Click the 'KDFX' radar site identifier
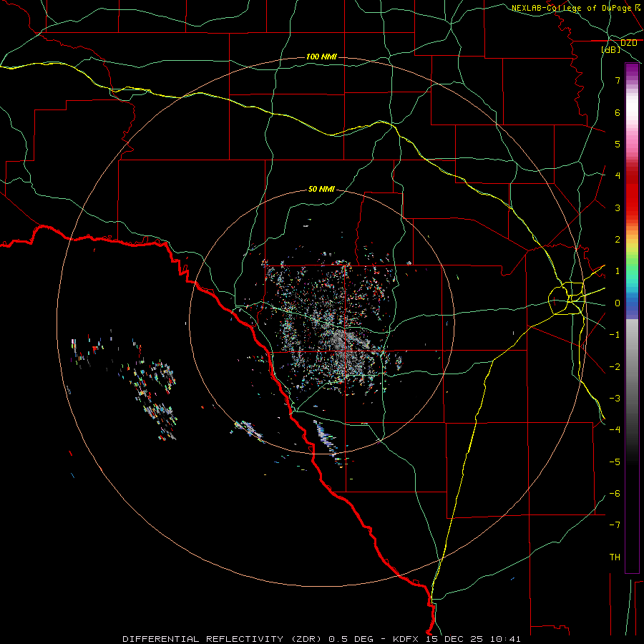 point(406,639)
